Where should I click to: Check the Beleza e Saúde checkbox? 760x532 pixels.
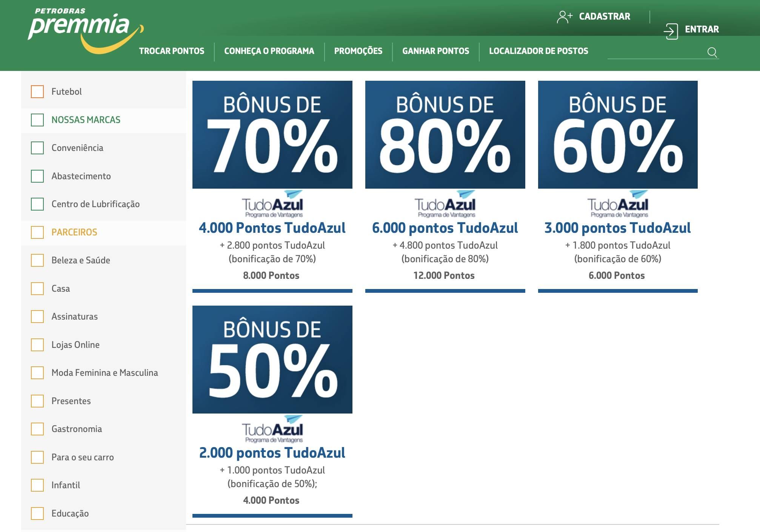point(37,260)
